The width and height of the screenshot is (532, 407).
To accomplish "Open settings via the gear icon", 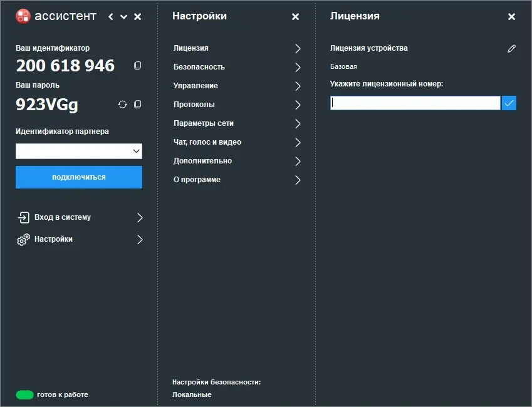I will coord(24,239).
